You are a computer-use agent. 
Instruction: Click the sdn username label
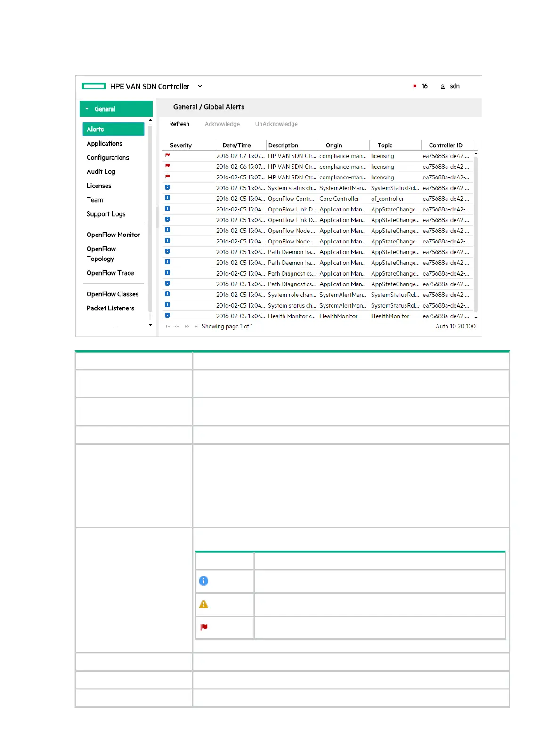(454, 86)
